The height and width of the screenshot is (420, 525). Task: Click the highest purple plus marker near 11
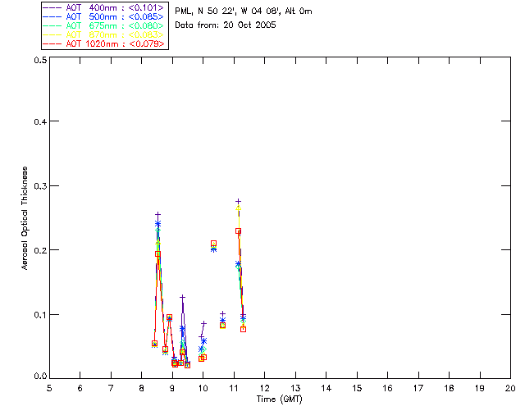coord(238,201)
